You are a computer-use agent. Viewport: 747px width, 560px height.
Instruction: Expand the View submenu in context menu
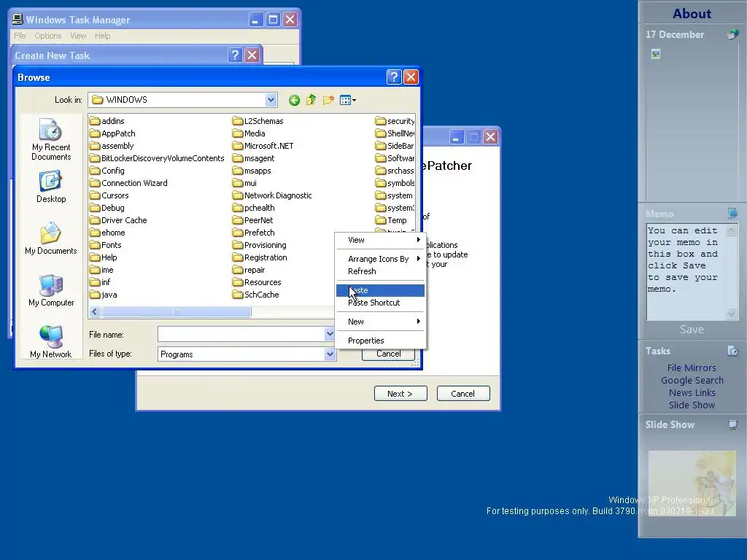click(380, 240)
